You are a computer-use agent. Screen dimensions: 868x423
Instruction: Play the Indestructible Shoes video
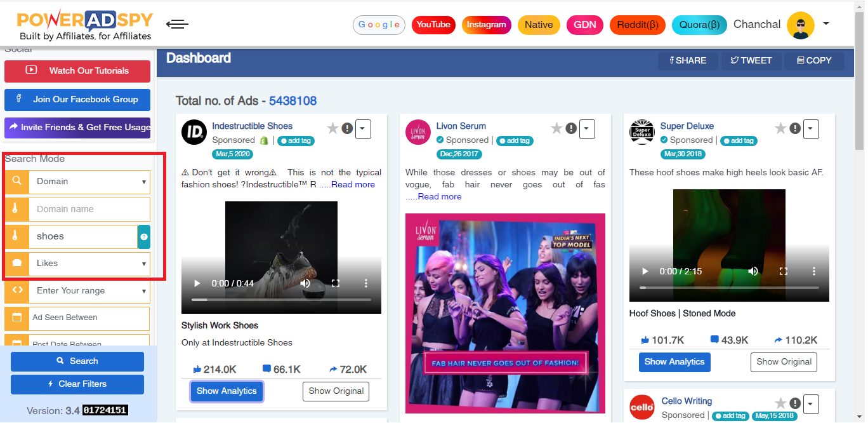click(197, 283)
